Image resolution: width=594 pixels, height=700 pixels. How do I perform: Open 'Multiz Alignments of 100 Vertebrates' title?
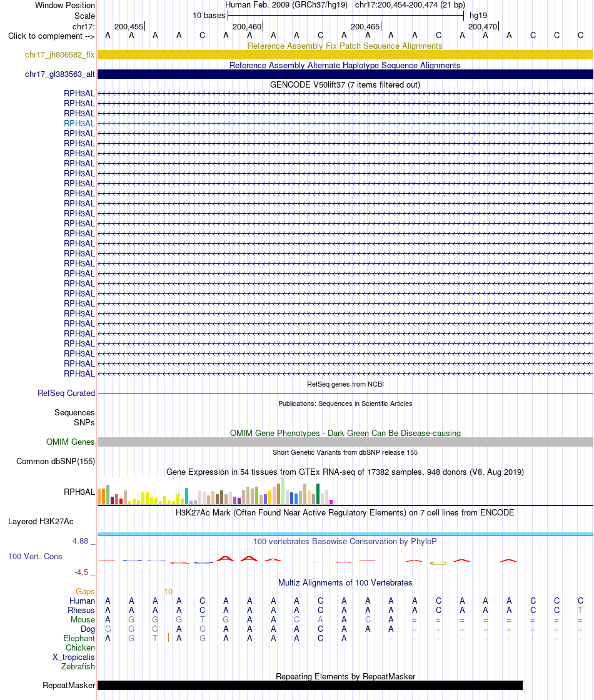click(x=345, y=582)
